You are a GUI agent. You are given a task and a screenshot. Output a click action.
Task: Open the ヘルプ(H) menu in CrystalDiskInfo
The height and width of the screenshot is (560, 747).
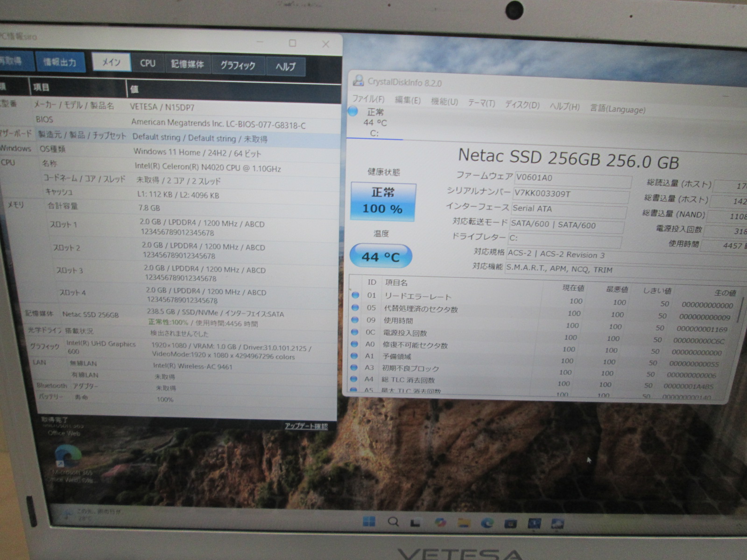[x=564, y=106]
